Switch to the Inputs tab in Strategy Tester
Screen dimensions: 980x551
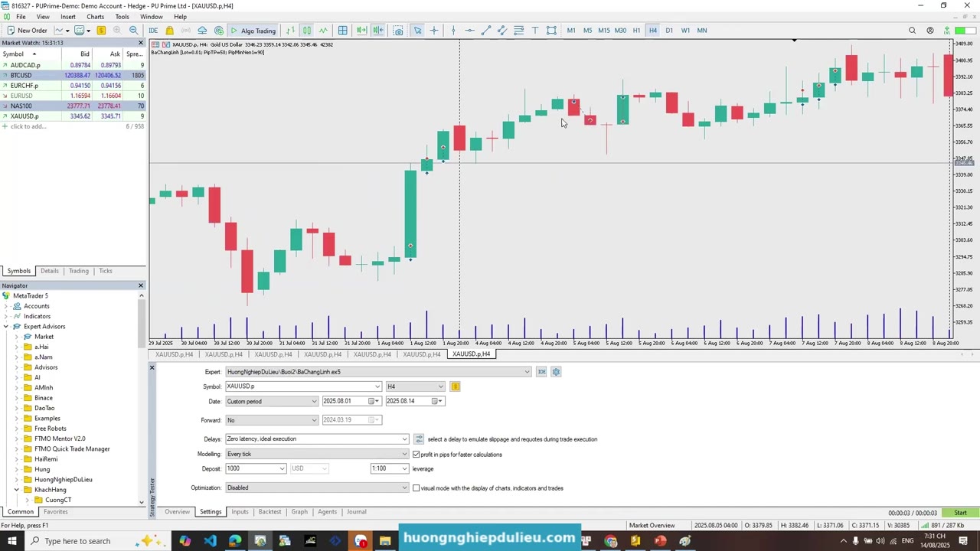point(240,512)
